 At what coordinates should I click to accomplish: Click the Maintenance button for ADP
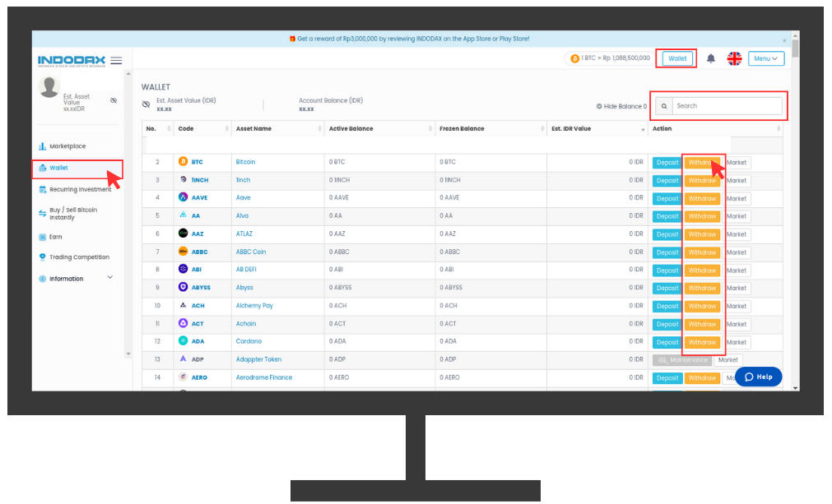click(682, 360)
